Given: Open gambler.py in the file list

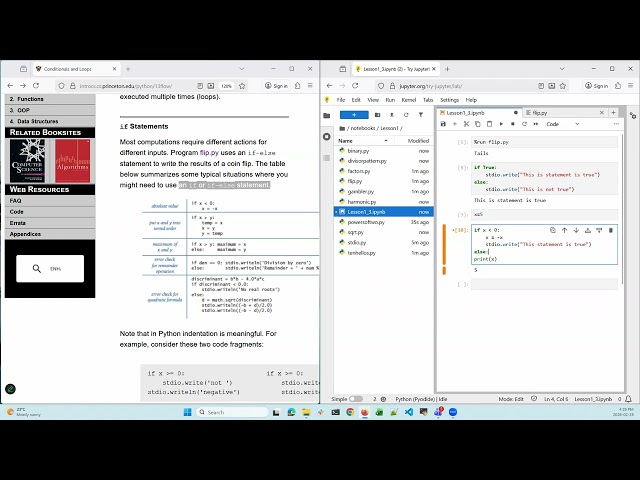Looking at the screenshot, I should (384, 191).
